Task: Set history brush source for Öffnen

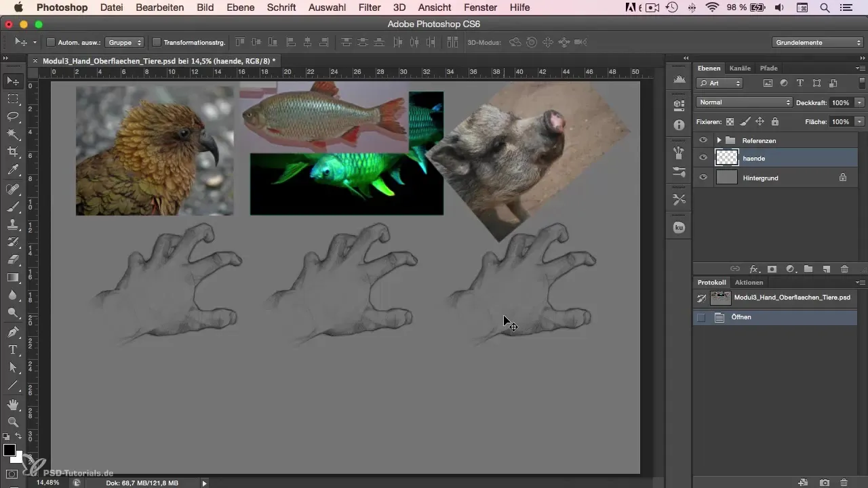Action: point(701,317)
